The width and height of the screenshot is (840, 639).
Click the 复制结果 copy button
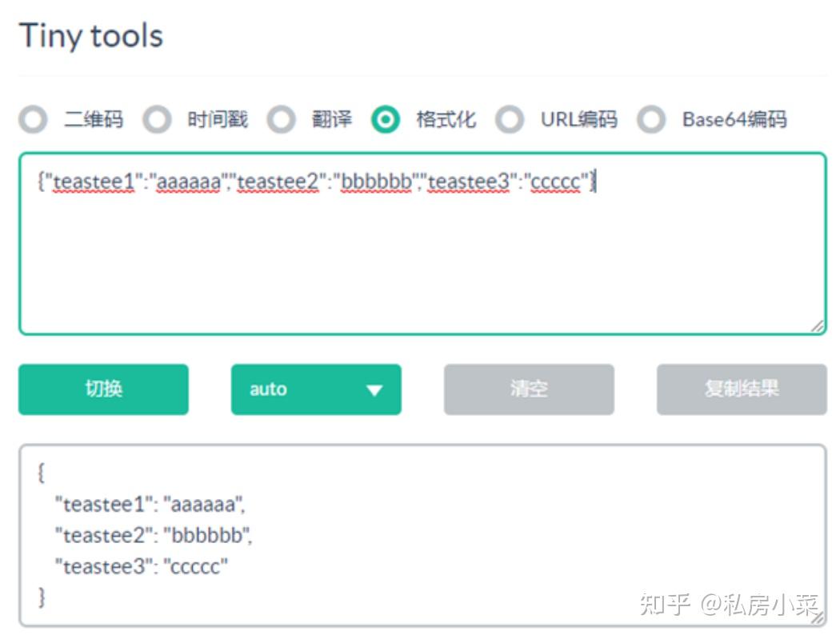pos(741,389)
